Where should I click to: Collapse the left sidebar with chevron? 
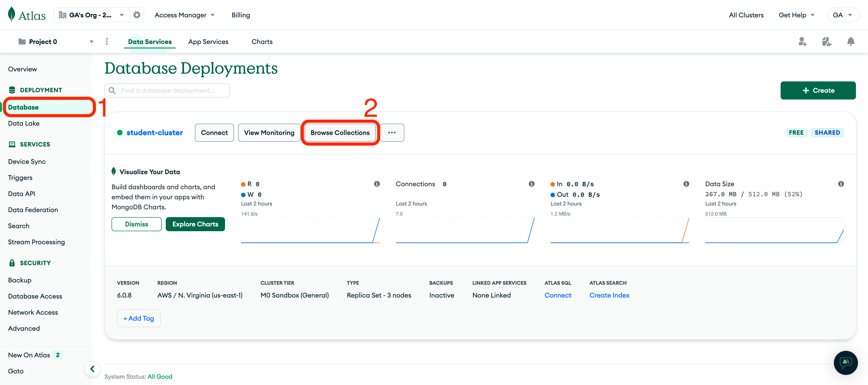(x=92, y=369)
